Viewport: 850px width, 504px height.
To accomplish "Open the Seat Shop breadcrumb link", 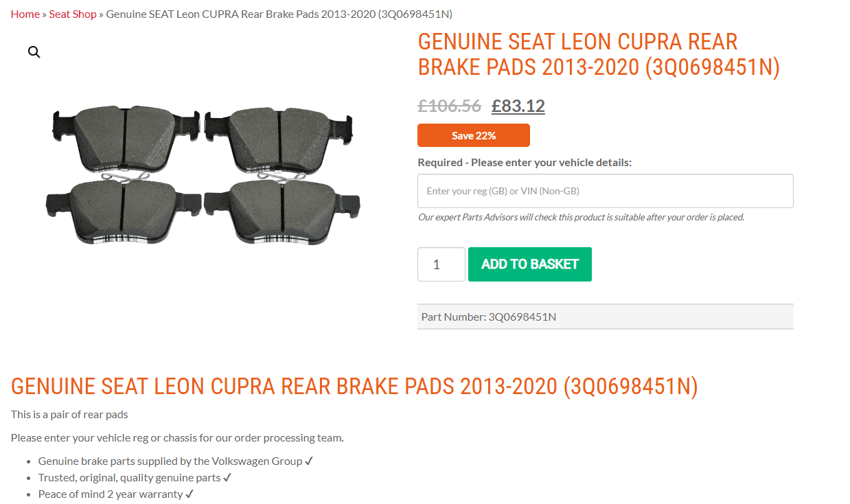I will click(73, 14).
